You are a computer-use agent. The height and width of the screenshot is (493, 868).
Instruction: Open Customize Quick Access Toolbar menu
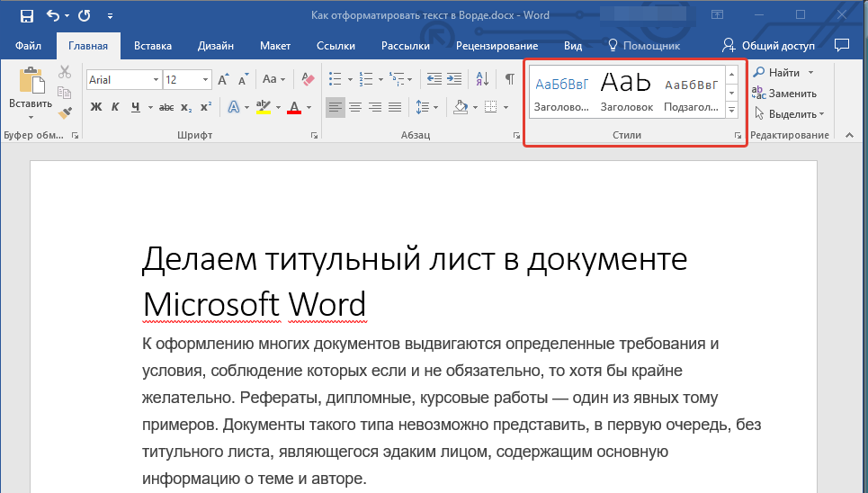110,16
